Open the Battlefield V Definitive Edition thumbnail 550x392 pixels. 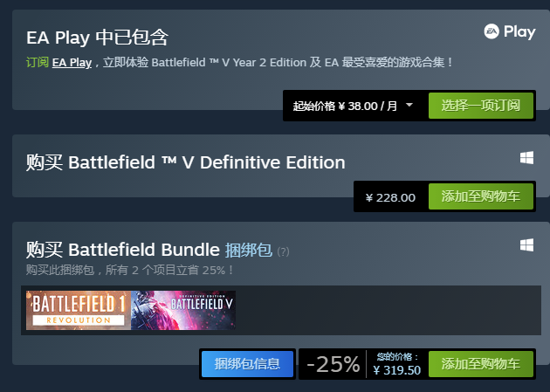[x=183, y=310]
